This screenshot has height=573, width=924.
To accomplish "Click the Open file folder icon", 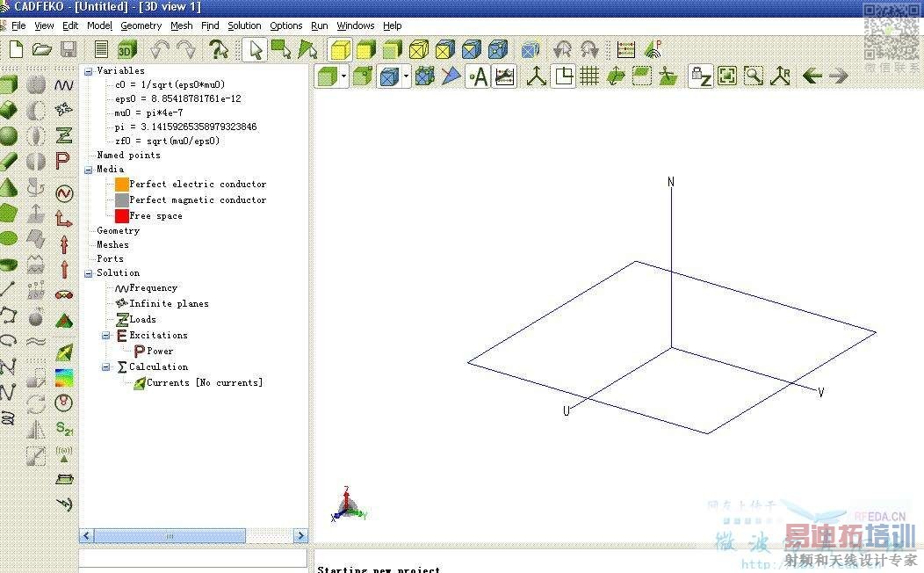I will (x=42, y=49).
